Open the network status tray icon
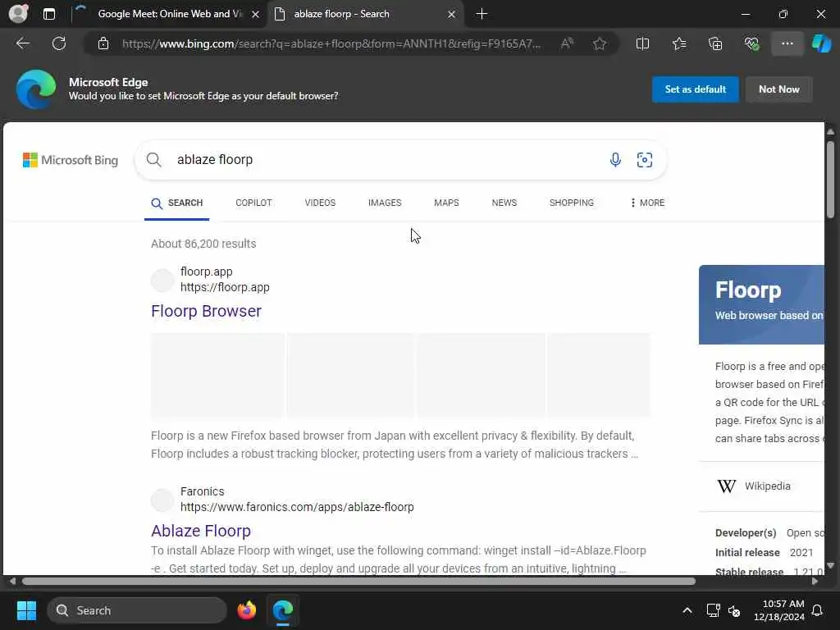This screenshot has height=630, width=840. (713, 610)
